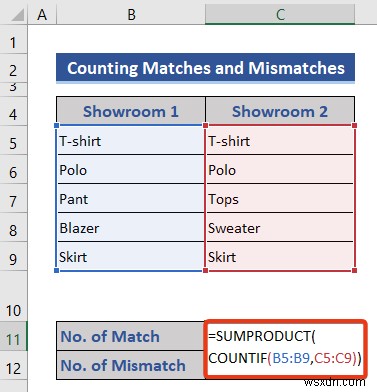Select the 'T-shirt' cell under Showroom 2
The image size is (377, 392).
[280, 140]
